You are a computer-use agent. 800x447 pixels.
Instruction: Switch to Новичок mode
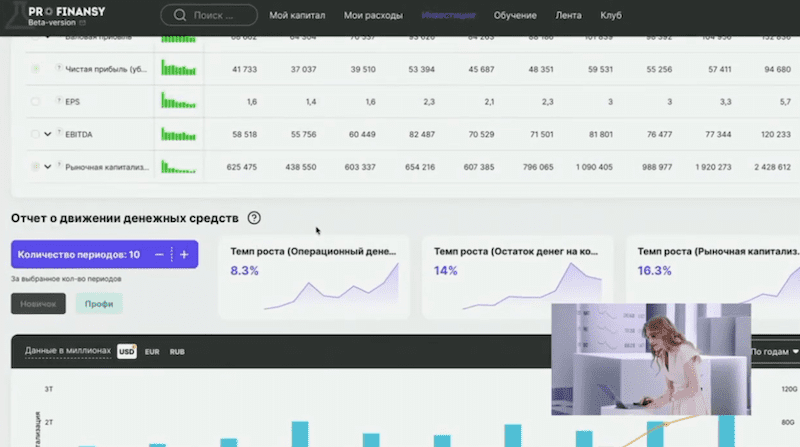click(x=38, y=304)
